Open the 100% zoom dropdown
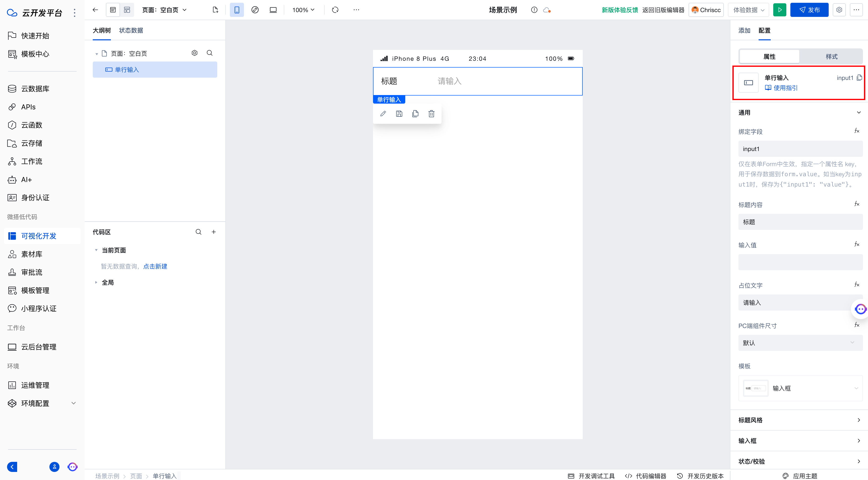 pos(303,10)
